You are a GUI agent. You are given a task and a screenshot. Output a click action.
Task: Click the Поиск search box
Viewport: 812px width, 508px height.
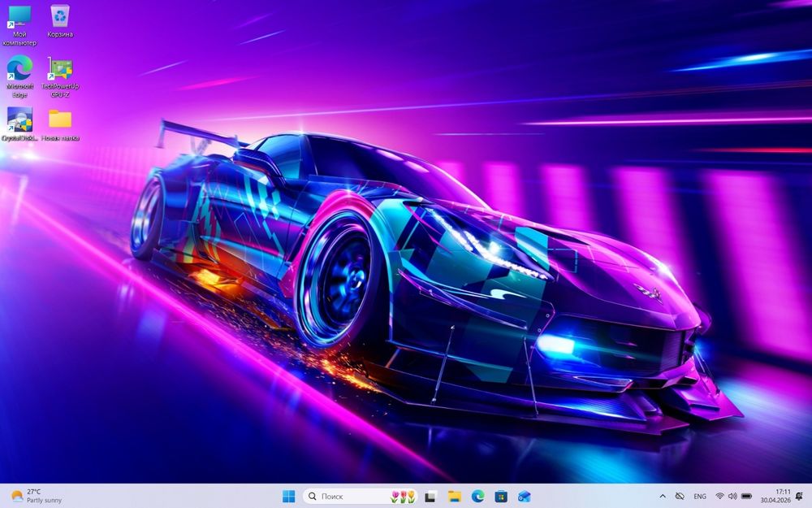pos(360,496)
